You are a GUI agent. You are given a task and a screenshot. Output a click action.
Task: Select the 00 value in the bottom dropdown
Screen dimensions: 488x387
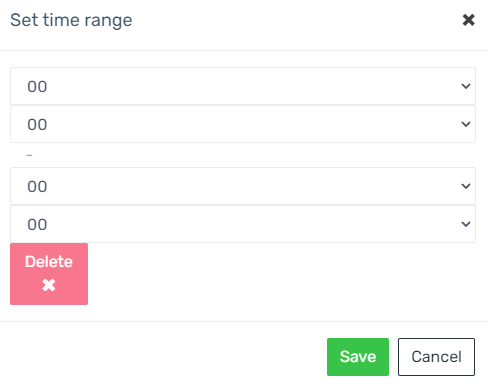click(37, 225)
